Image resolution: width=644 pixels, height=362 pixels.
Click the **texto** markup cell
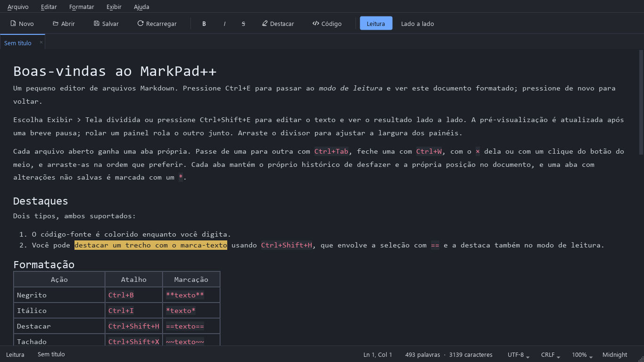coord(191,295)
